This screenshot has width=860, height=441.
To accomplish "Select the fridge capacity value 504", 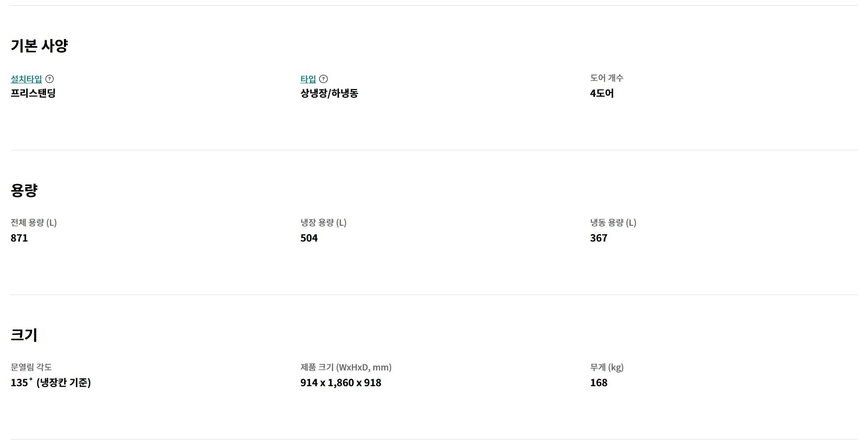I will click(309, 238).
